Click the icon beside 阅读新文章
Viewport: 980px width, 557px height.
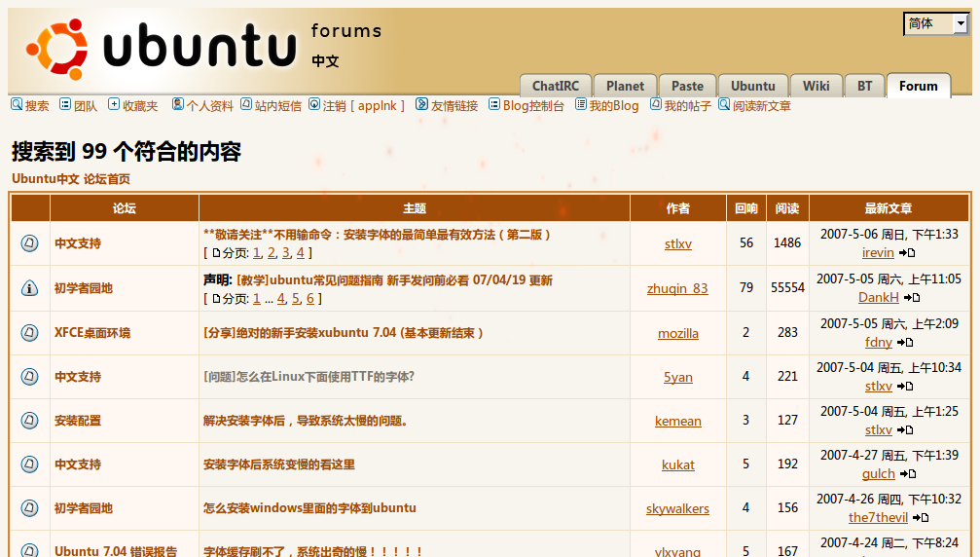(724, 104)
